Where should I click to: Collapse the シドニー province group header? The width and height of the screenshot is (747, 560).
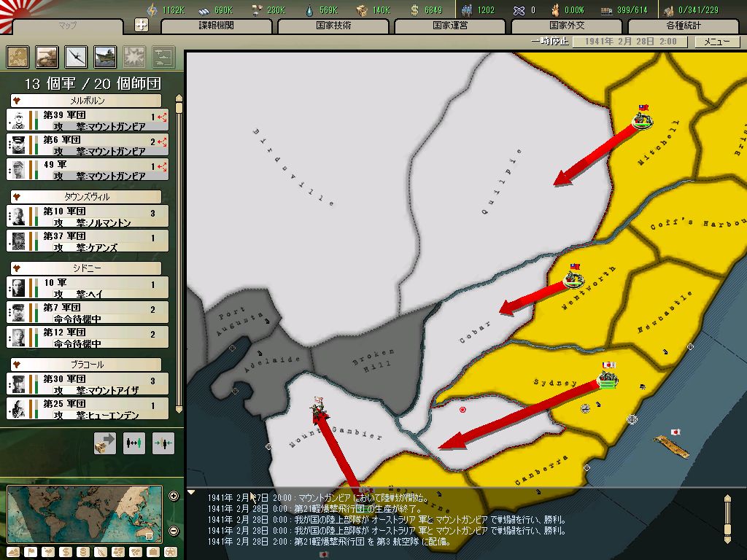pos(86,268)
